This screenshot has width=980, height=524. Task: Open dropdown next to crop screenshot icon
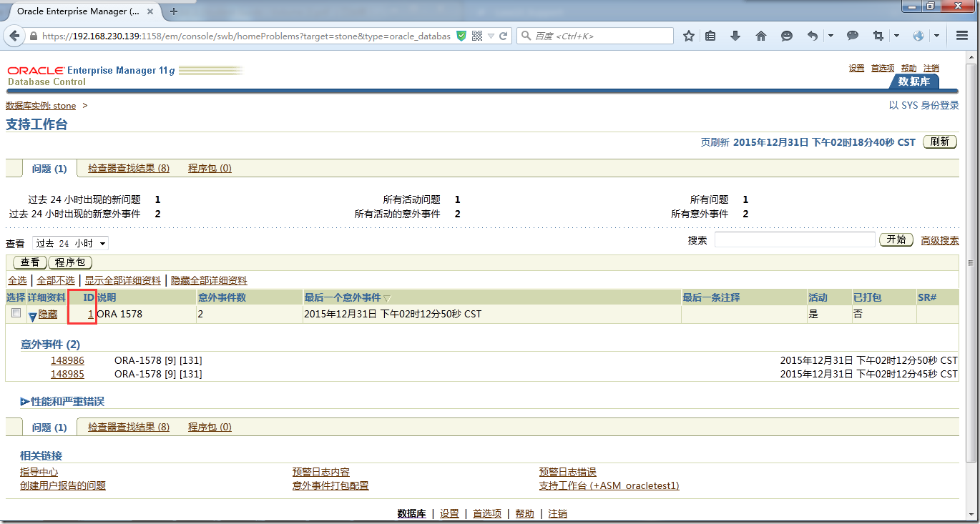coord(896,36)
